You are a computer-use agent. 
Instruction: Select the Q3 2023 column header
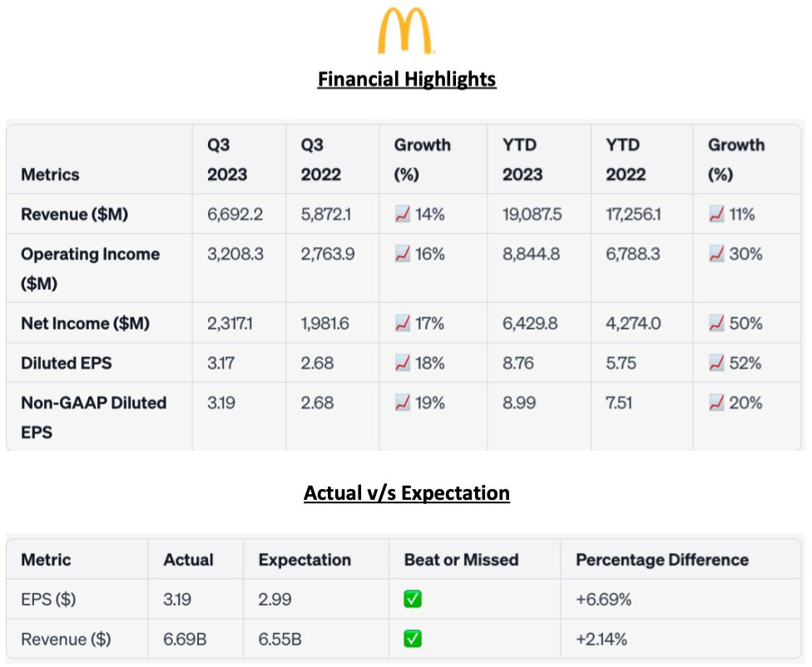pyautogui.click(x=227, y=160)
